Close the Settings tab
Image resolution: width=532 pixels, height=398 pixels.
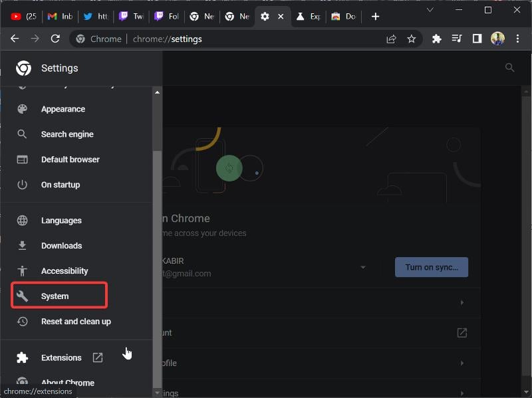click(281, 16)
